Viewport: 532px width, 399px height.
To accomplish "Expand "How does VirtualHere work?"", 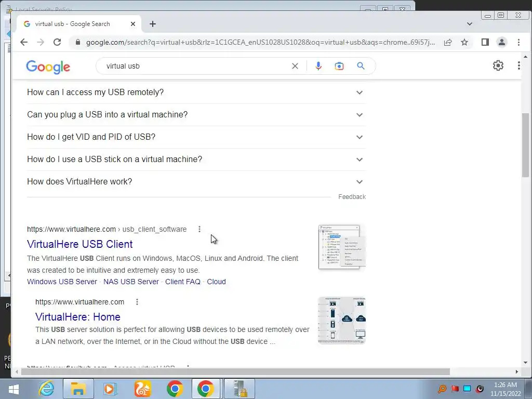I will pyautogui.click(x=196, y=182).
